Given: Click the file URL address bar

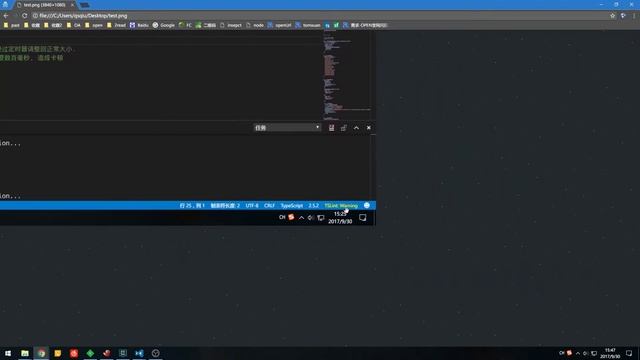Looking at the screenshot, I should [x=318, y=16].
